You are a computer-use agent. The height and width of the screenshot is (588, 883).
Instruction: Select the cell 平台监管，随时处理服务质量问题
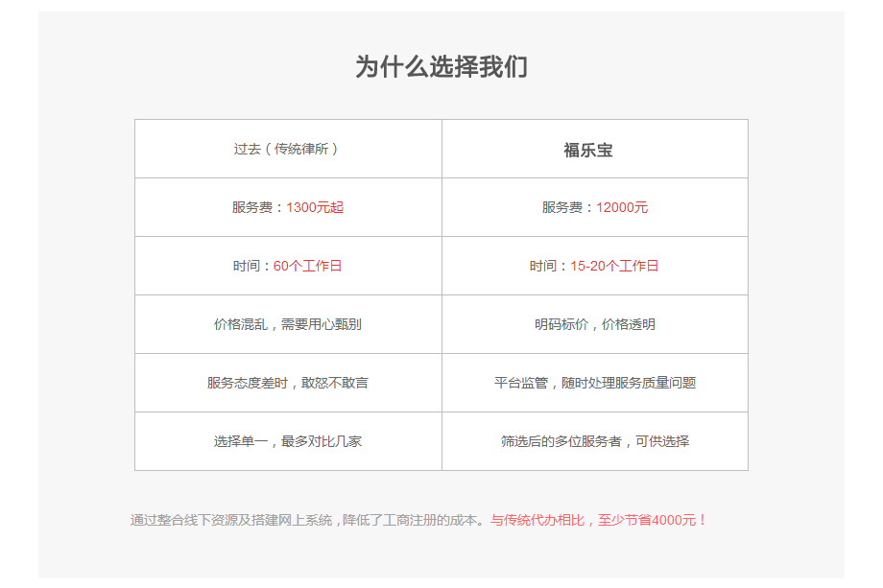(595, 383)
